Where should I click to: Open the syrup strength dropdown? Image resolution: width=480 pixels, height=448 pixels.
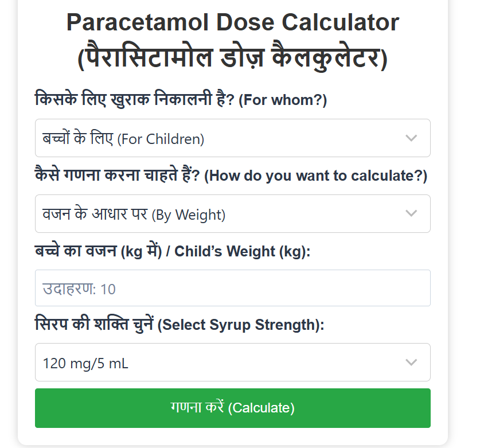coord(232,363)
